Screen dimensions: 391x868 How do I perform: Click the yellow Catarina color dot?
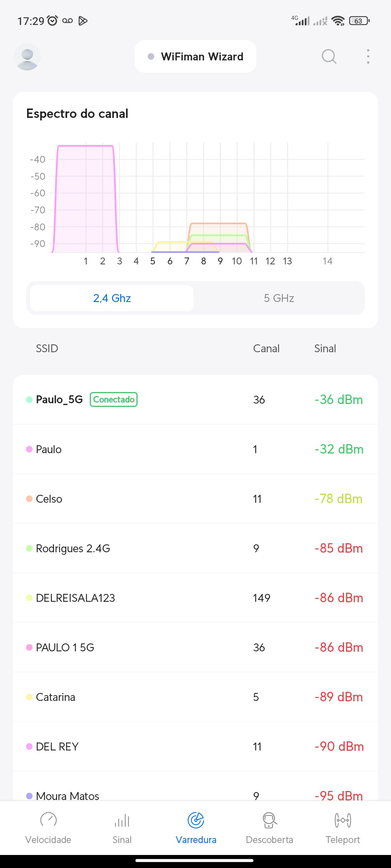(x=29, y=697)
